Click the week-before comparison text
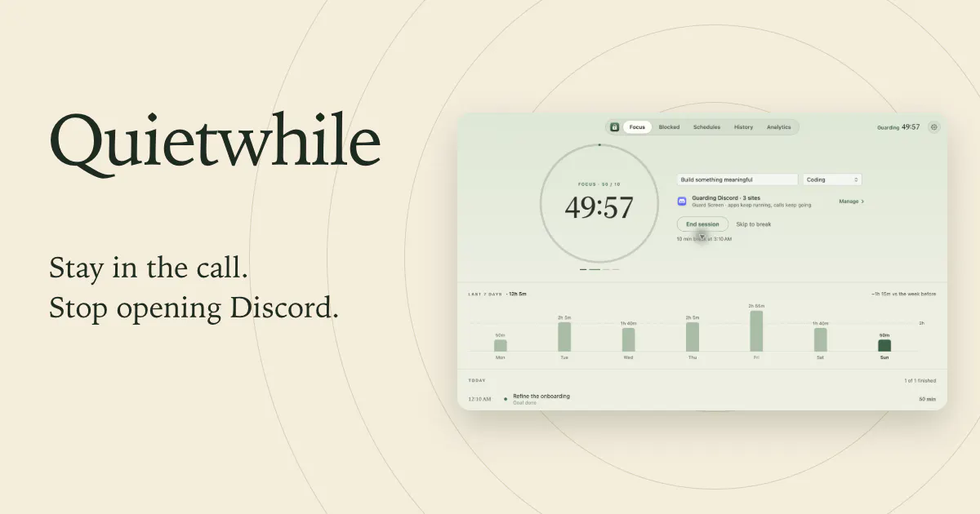The height and width of the screenshot is (514, 980). [x=904, y=293]
